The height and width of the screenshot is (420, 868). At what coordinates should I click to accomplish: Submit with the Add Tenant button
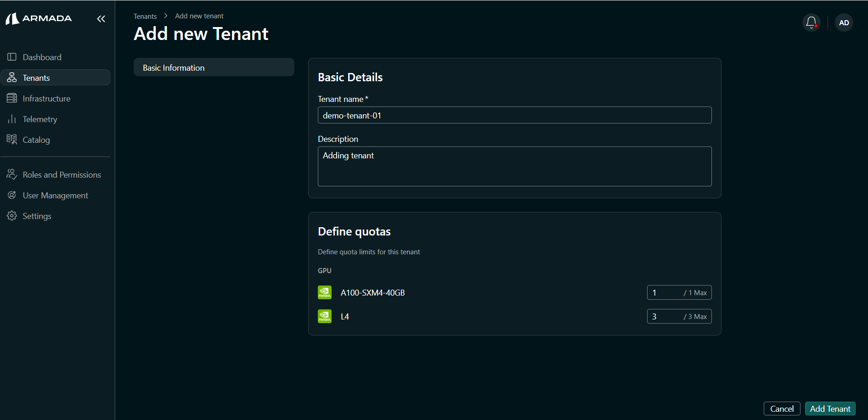pos(830,409)
